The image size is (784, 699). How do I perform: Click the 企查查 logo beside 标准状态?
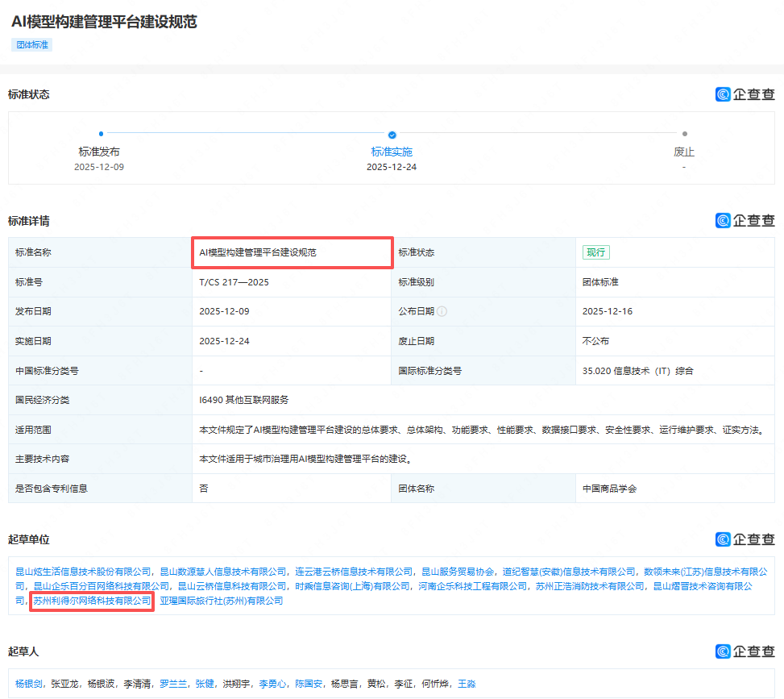tap(745, 94)
